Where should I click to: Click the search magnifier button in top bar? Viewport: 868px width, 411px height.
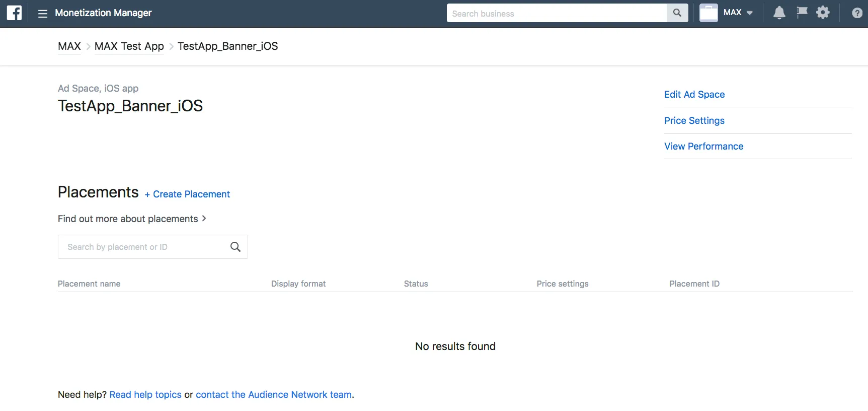677,13
